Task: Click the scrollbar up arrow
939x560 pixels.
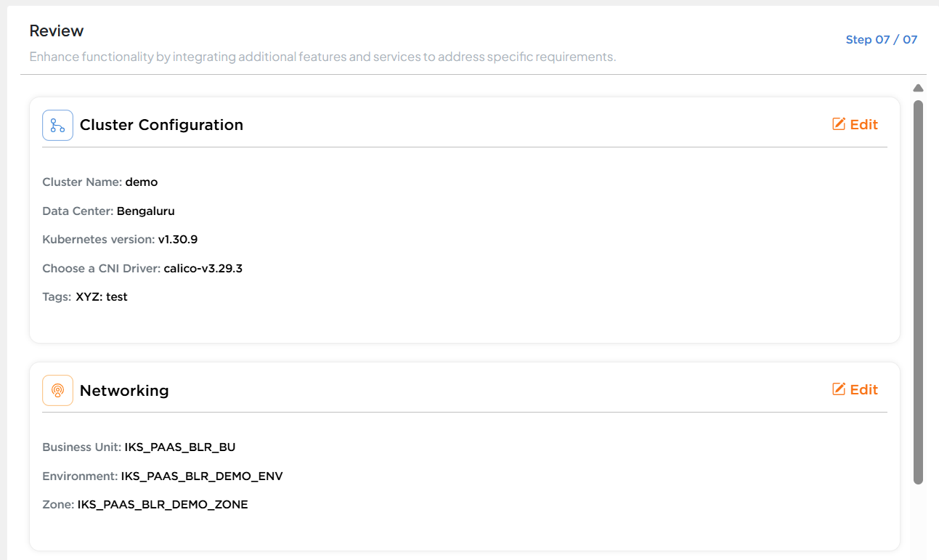Action: tap(918, 88)
